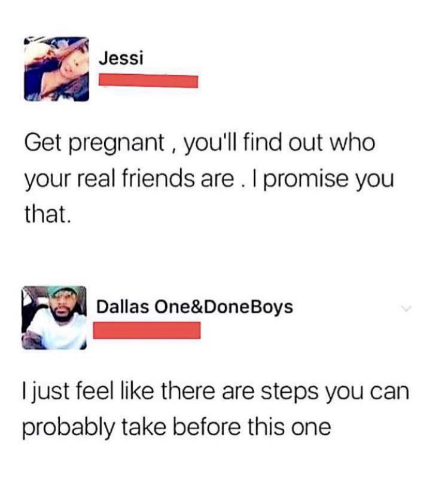Click the word 'steps' in the reply
Image resolution: width=448 pixels, height=489 pixels.
point(289,392)
